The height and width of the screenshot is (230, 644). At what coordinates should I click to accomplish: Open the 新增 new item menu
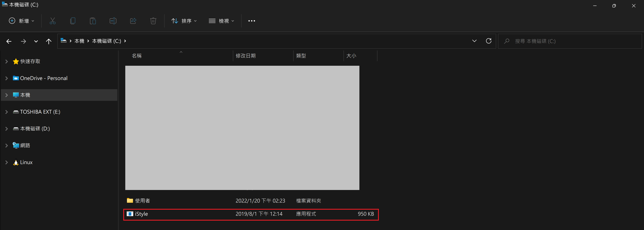coord(22,21)
